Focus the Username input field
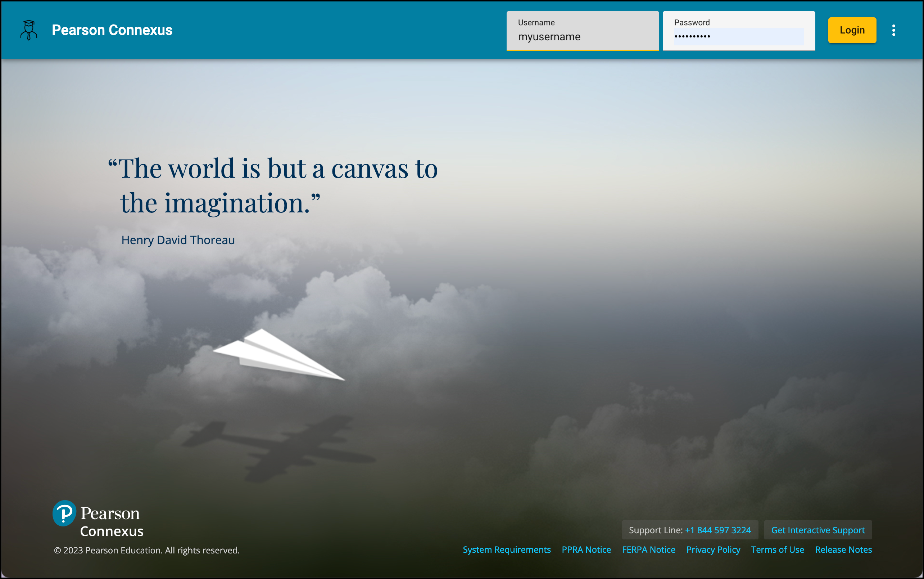This screenshot has height=579, width=924. click(x=583, y=31)
